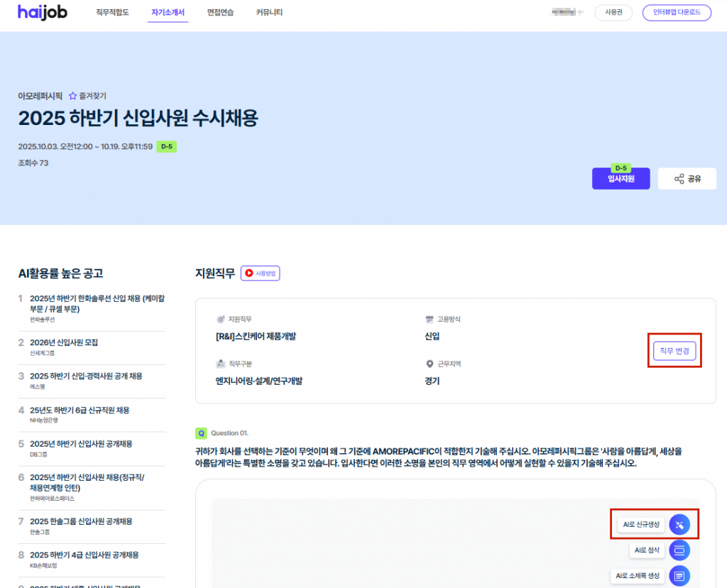This screenshot has width=727, height=588.
Task: Click the 근무지역 location pin icon
Action: [x=430, y=364]
